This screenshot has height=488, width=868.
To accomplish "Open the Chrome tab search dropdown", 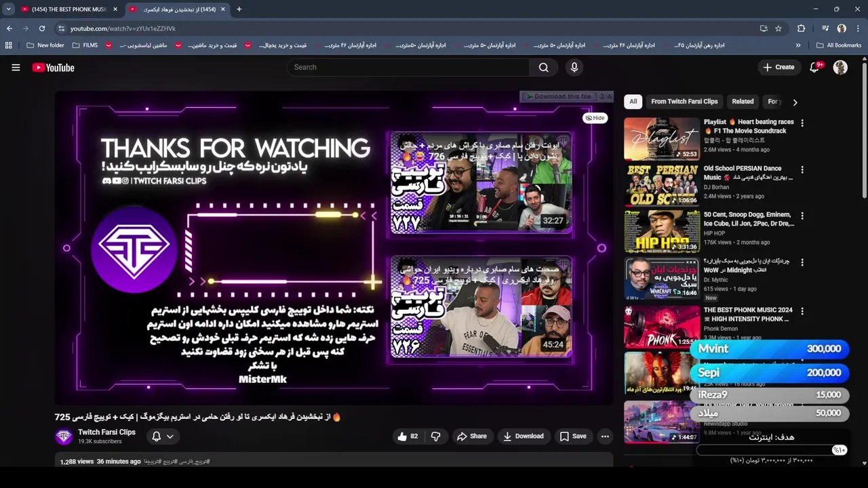I will coord(8,9).
